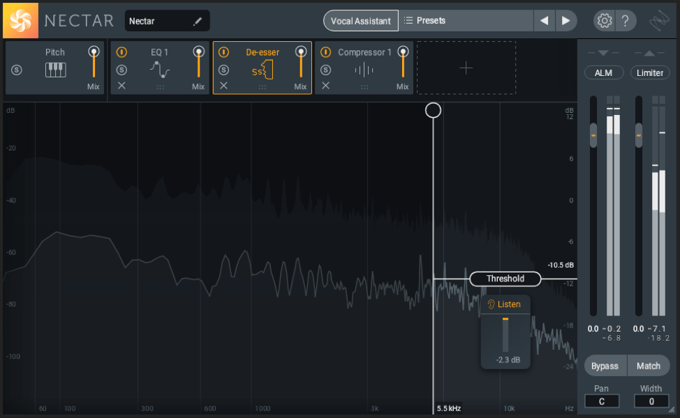Click the EQ 1 module drag handle dots
Viewport: 680px width, 418px height.
[160, 88]
